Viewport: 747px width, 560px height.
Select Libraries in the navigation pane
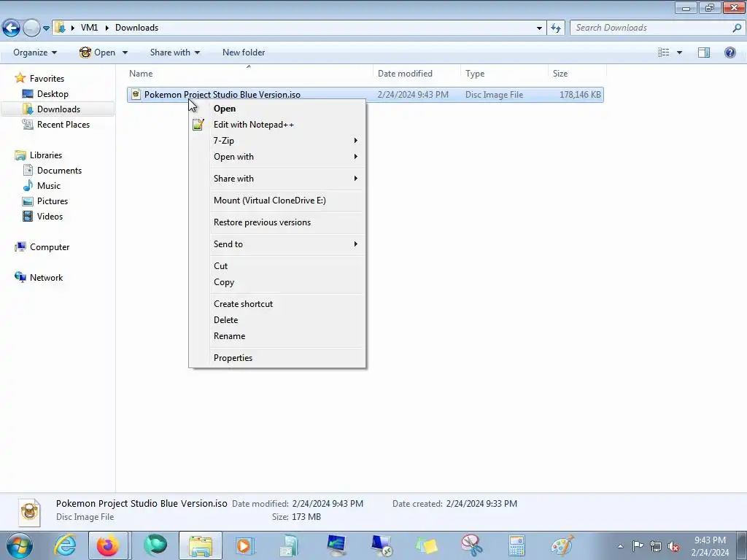click(46, 155)
